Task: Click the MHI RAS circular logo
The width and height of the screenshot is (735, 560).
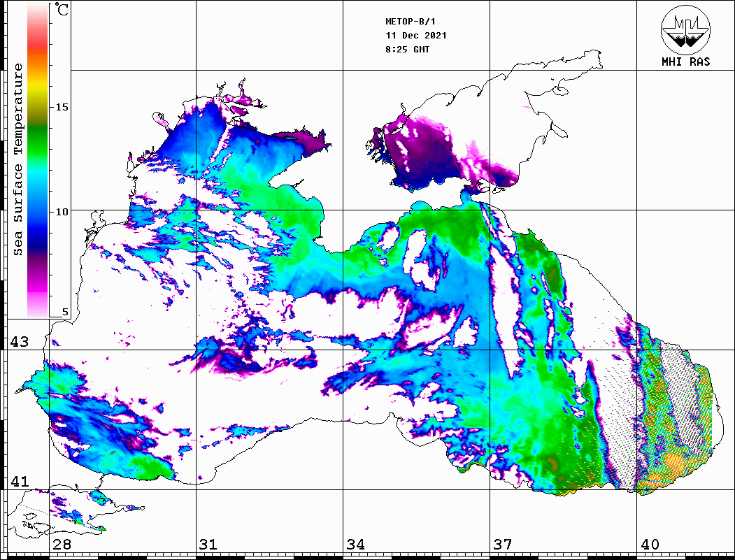Action: [685, 29]
